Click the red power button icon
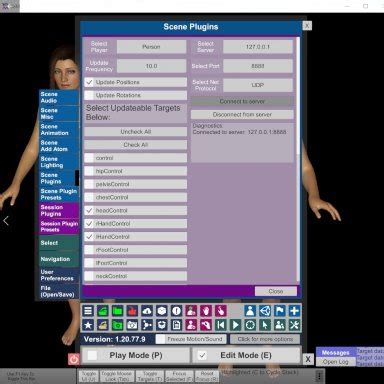The height and width of the screenshot is (384, 384). (x=73, y=359)
